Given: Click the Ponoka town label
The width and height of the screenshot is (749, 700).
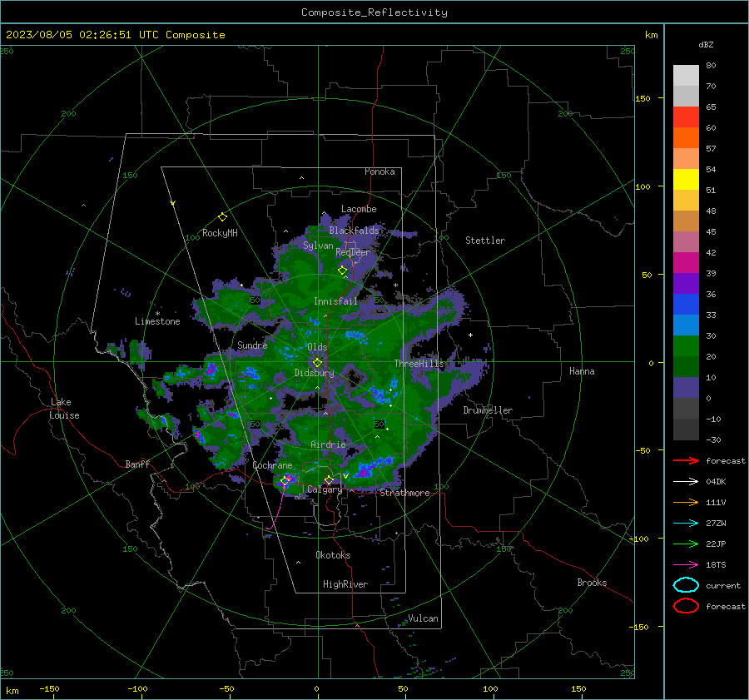Looking at the screenshot, I should pyautogui.click(x=379, y=171).
